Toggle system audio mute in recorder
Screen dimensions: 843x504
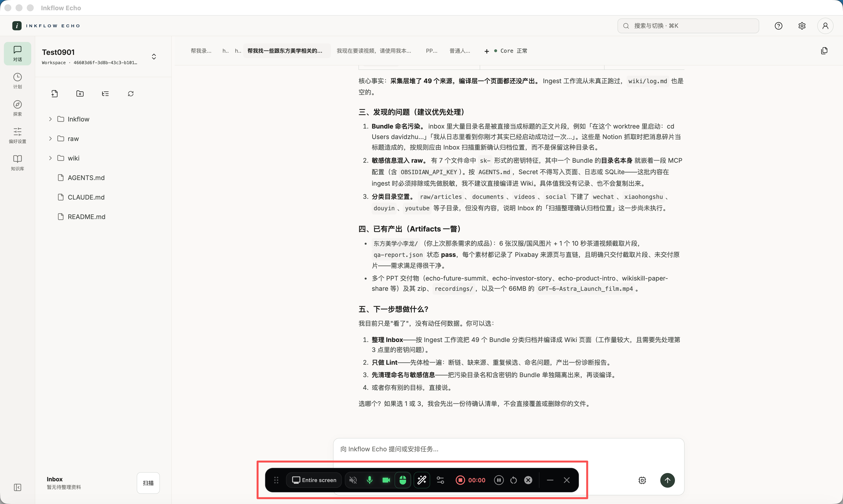click(x=353, y=480)
